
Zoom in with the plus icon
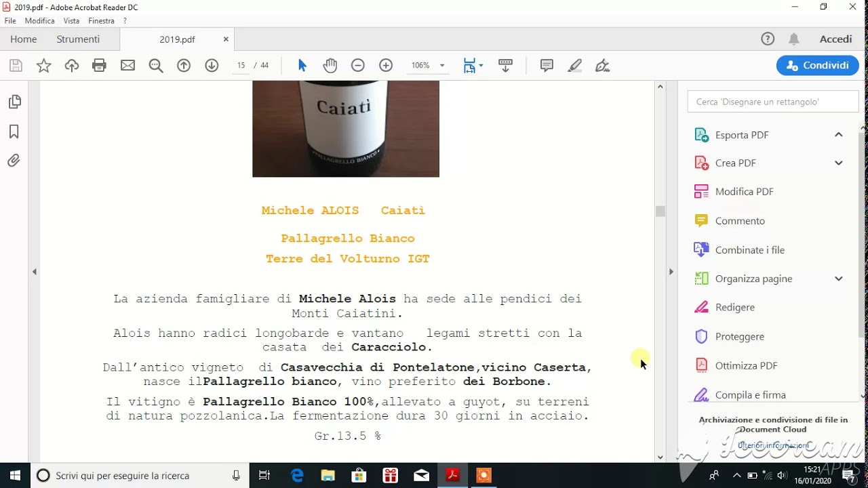point(385,65)
